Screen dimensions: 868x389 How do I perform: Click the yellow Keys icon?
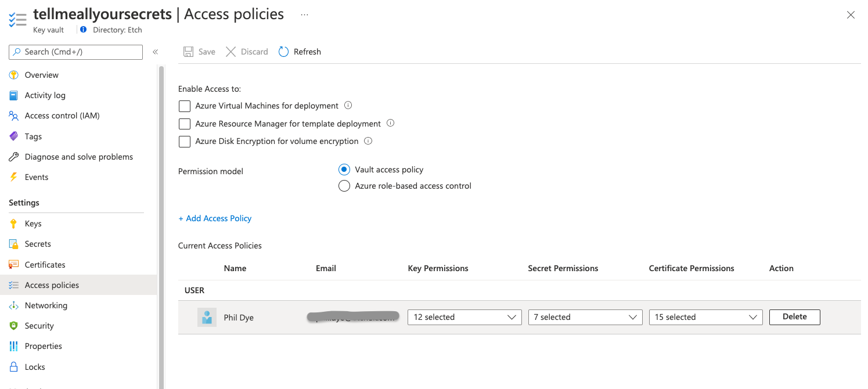[x=14, y=224]
